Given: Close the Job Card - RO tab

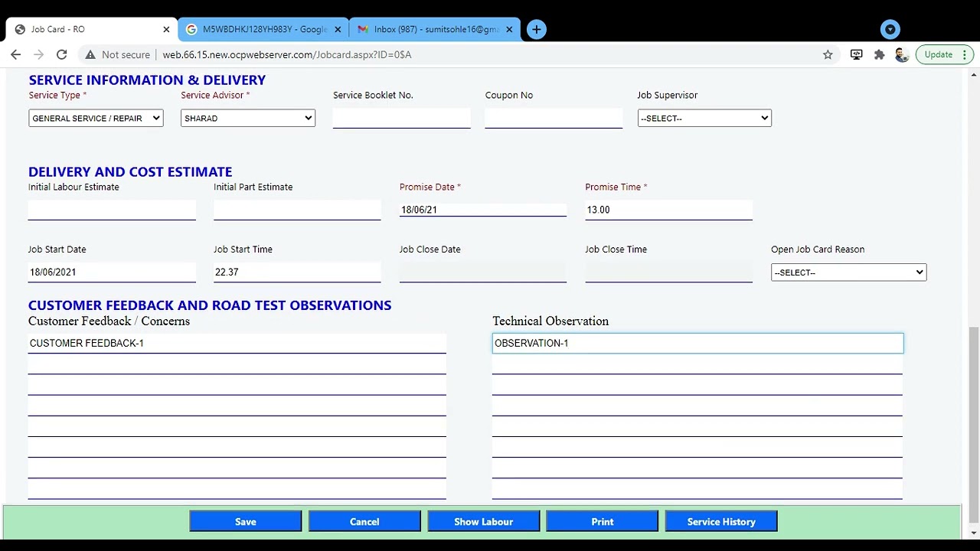Looking at the screenshot, I should tap(166, 29).
